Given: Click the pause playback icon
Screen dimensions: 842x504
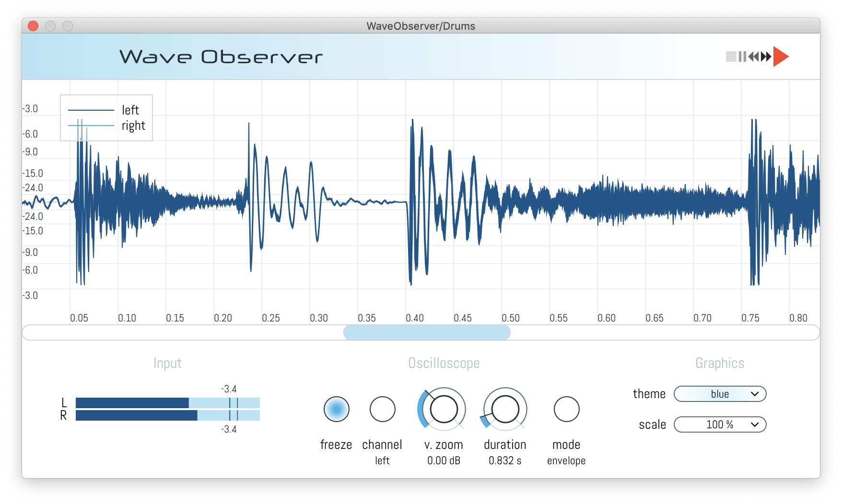Looking at the screenshot, I should [743, 56].
